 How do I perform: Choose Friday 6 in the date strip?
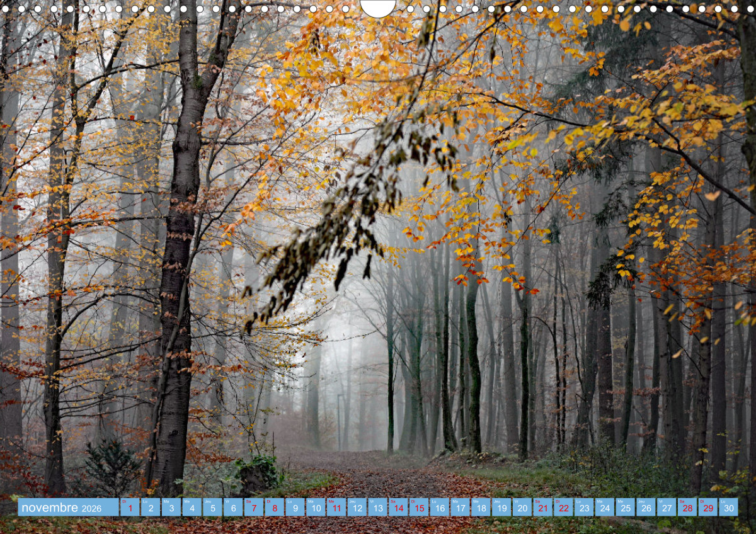(233, 508)
